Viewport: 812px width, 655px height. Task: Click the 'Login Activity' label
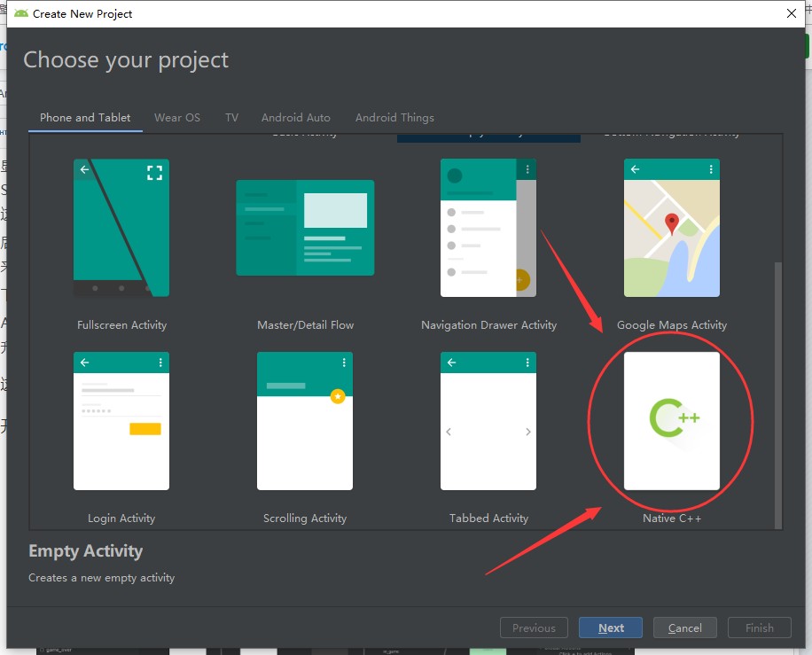click(121, 519)
